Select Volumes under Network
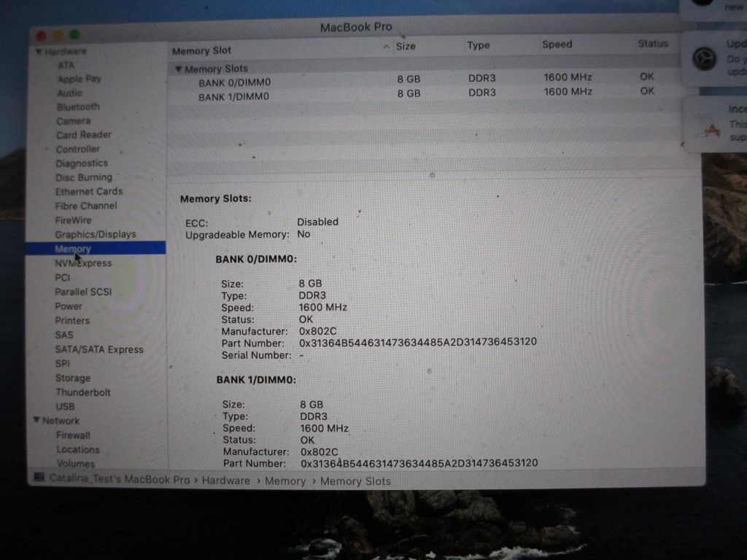This screenshot has height=560, width=747. [75, 463]
